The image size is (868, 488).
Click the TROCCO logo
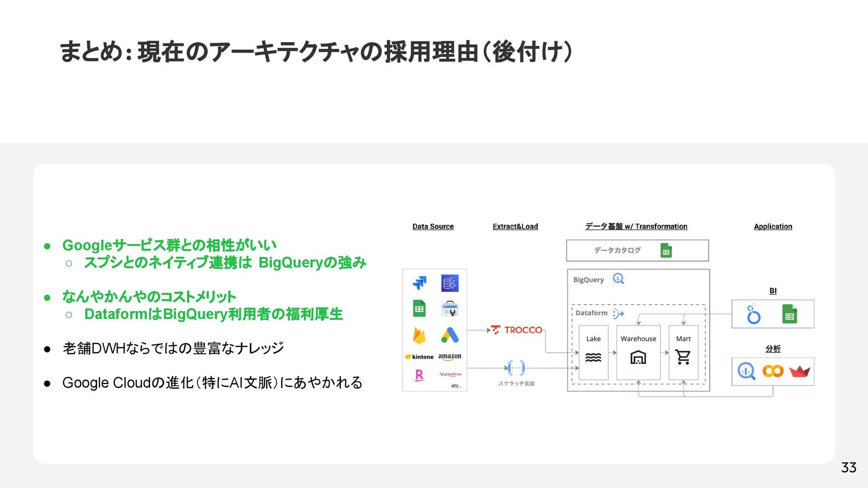click(x=517, y=330)
